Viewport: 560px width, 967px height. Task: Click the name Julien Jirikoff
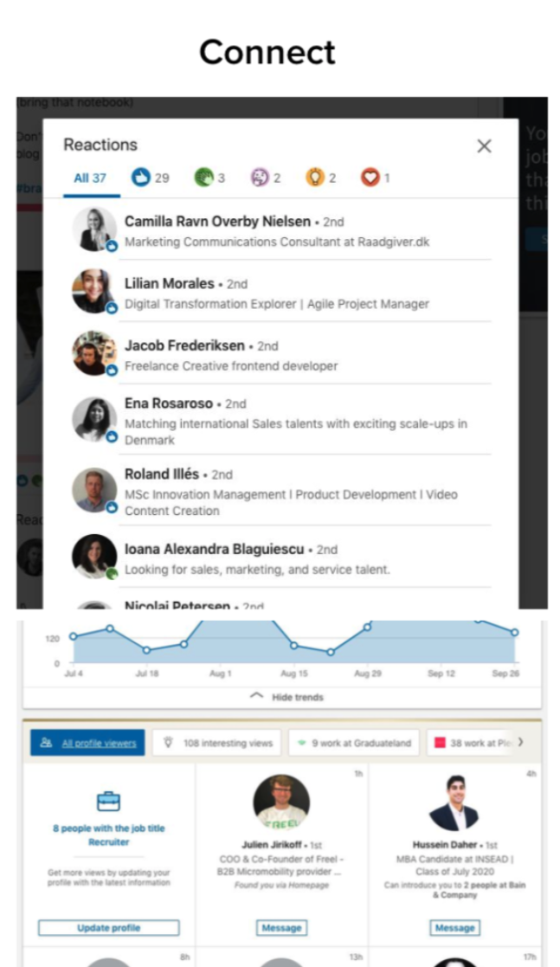(272, 845)
